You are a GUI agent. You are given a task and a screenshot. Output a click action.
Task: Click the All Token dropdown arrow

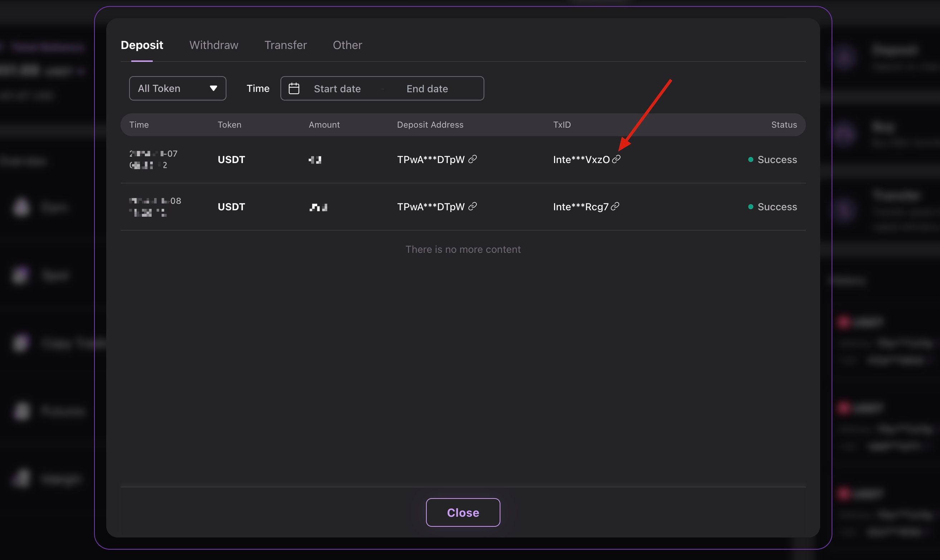click(x=213, y=88)
